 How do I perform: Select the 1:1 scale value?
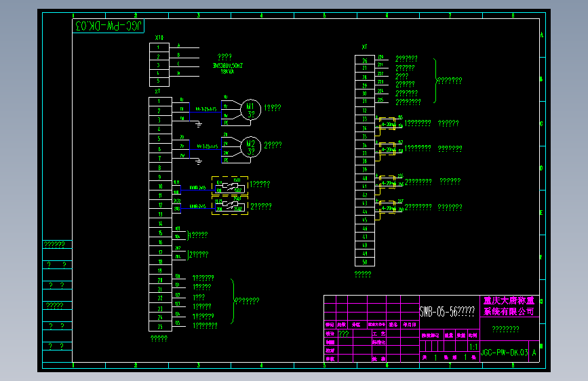(x=473, y=347)
